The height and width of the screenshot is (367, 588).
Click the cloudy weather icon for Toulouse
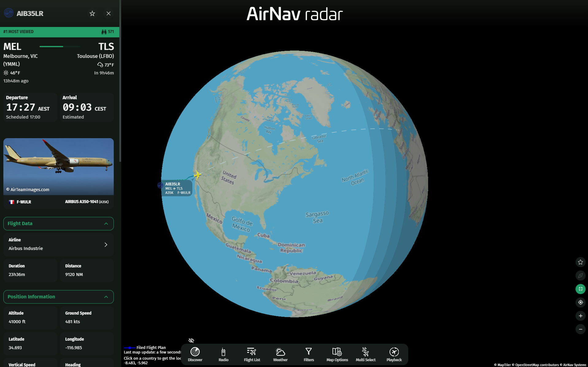coord(100,65)
